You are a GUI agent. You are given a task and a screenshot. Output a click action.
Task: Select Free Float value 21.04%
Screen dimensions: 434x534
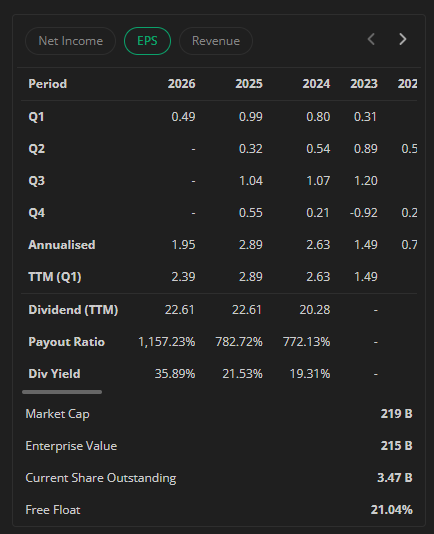tap(392, 510)
